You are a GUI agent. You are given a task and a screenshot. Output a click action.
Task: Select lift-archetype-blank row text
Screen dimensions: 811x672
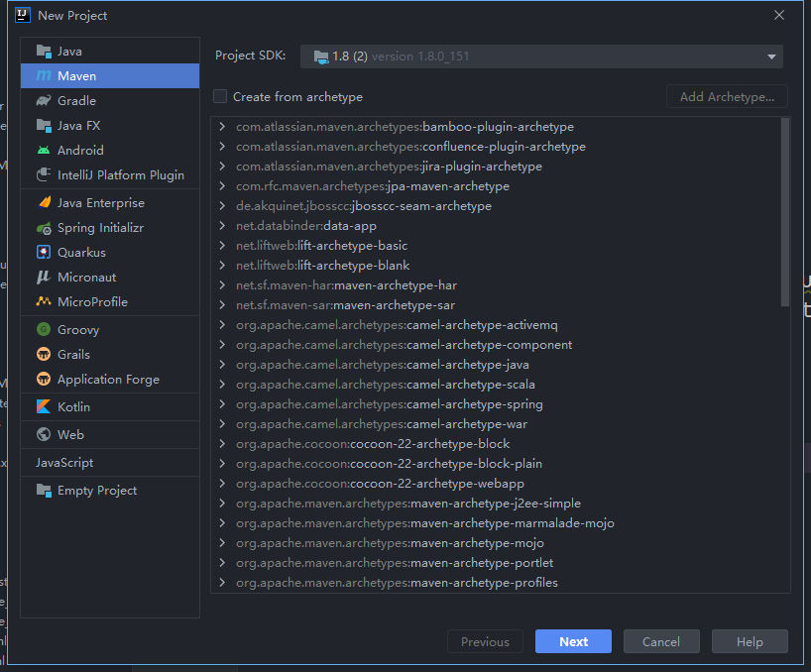click(x=323, y=266)
